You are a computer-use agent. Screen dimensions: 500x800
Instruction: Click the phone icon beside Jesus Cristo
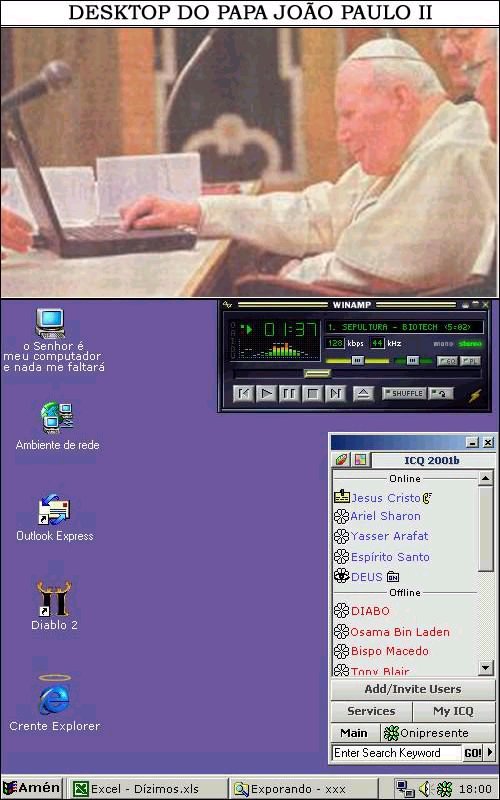(x=428, y=497)
